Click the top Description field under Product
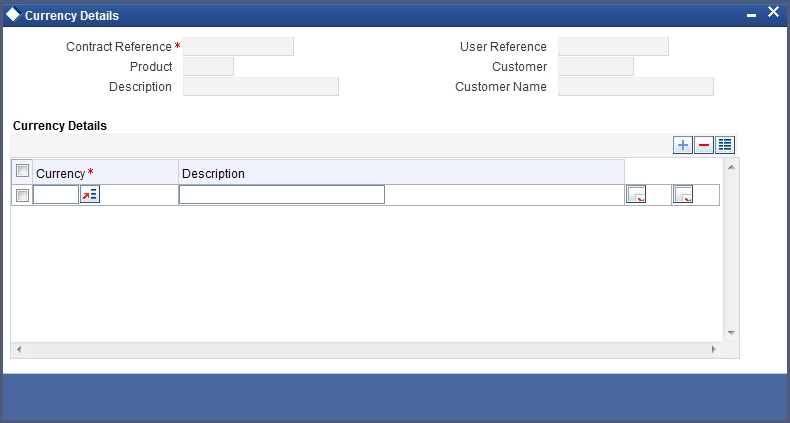The width and height of the screenshot is (790, 423). 260,87
